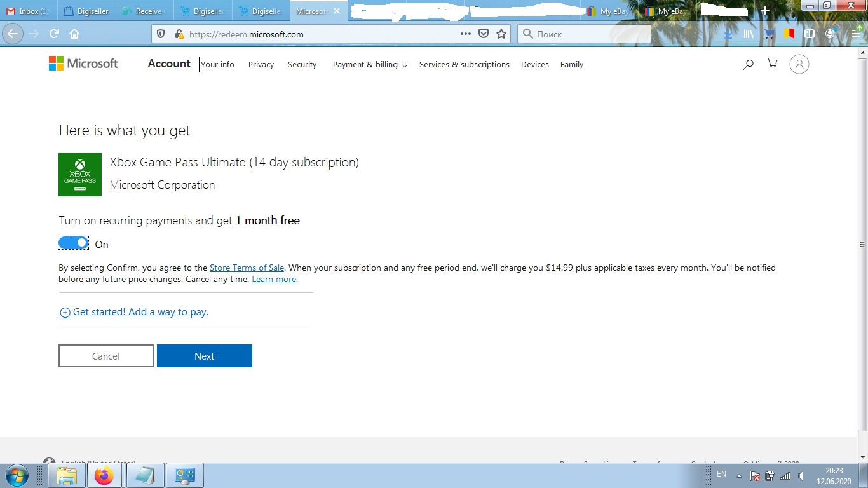
Task: Click the Xbox Game Pass product thumbnail
Action: (x=80, y=175)
